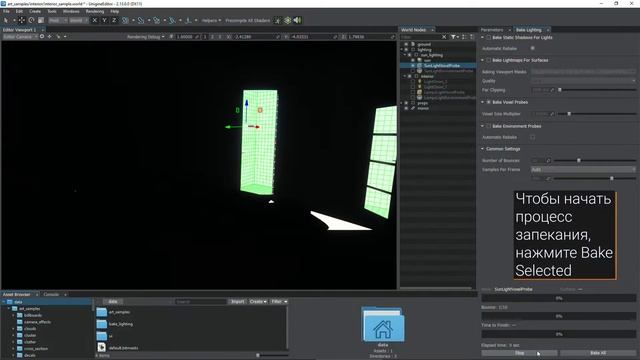
Task: Open the Windows menu
Action: [71, 11]
